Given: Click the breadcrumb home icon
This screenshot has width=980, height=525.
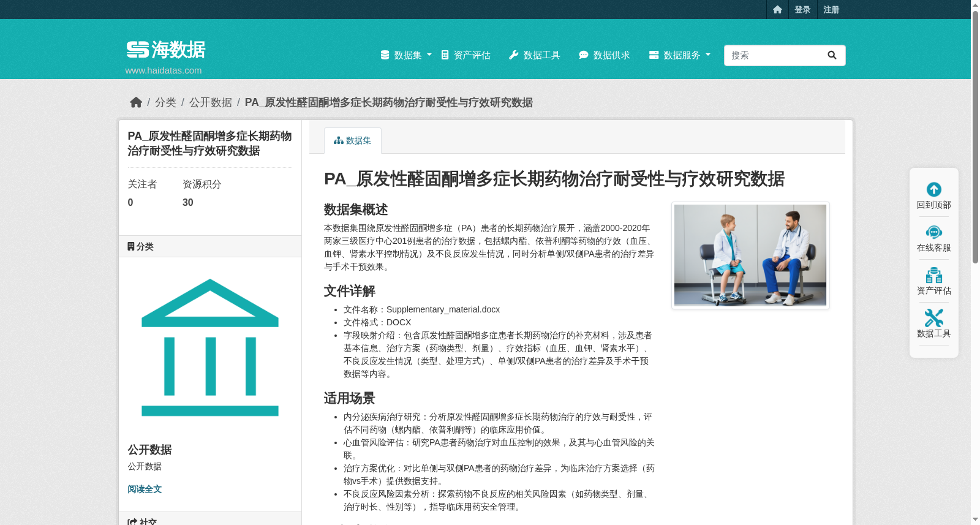Looking at the screenshot, I should pyautogui.click(x=136, y=102).
